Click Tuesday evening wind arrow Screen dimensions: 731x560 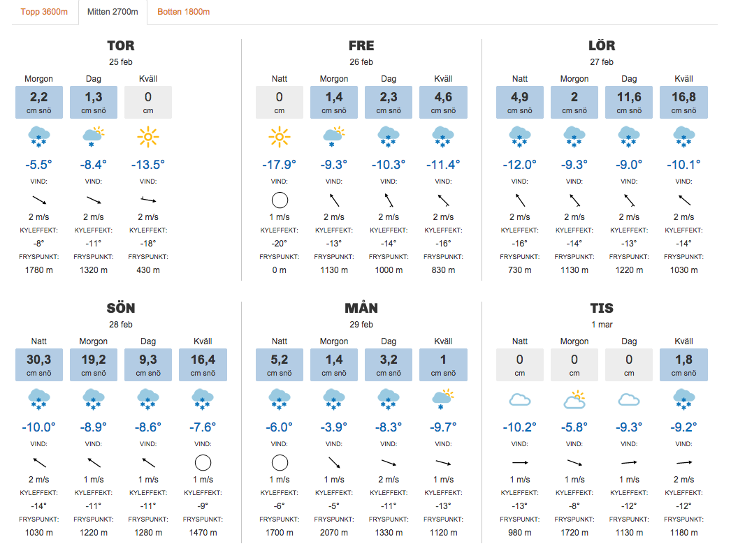683,462
